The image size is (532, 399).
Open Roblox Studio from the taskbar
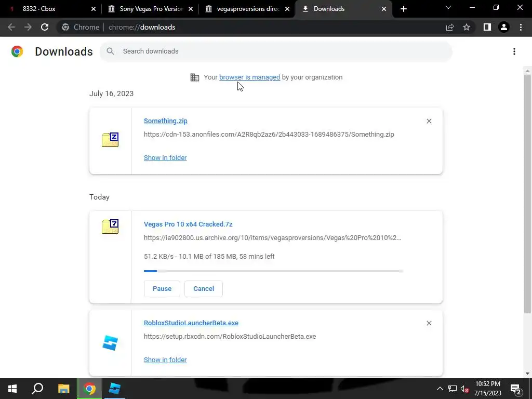click(x=115, y=389)
